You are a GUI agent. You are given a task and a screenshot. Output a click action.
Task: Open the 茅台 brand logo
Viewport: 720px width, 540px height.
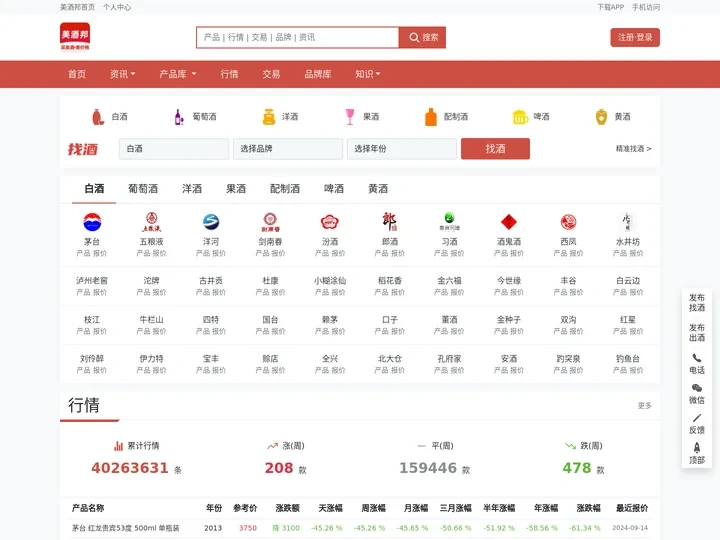point(92,222)
